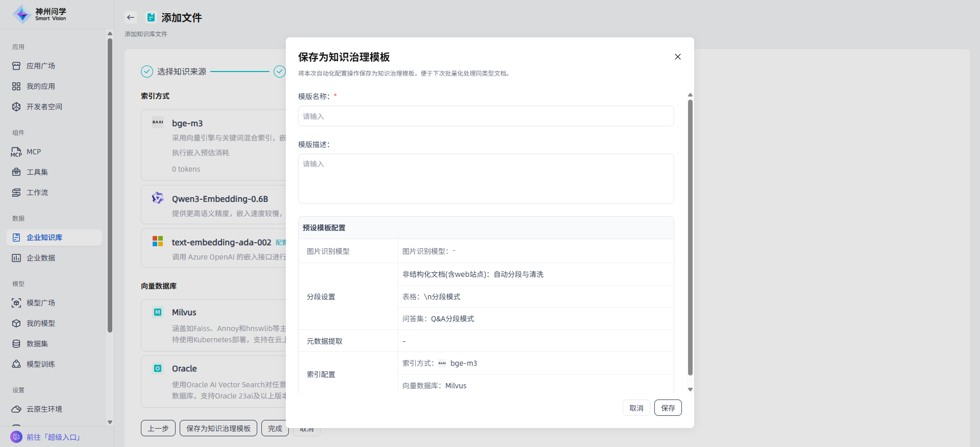The image size is (980, 447).
Task: Close the 保存为知识治理模板 dialog
Action: tap(678, 57)
